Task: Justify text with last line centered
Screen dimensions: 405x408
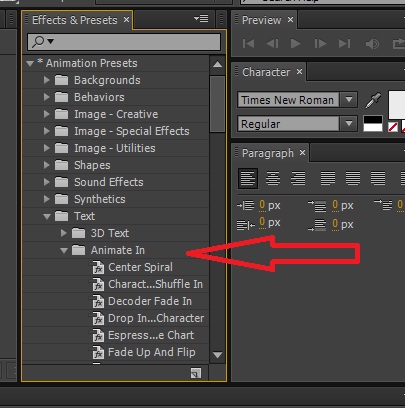Action: pyautogui.click(x=353, y=178)
